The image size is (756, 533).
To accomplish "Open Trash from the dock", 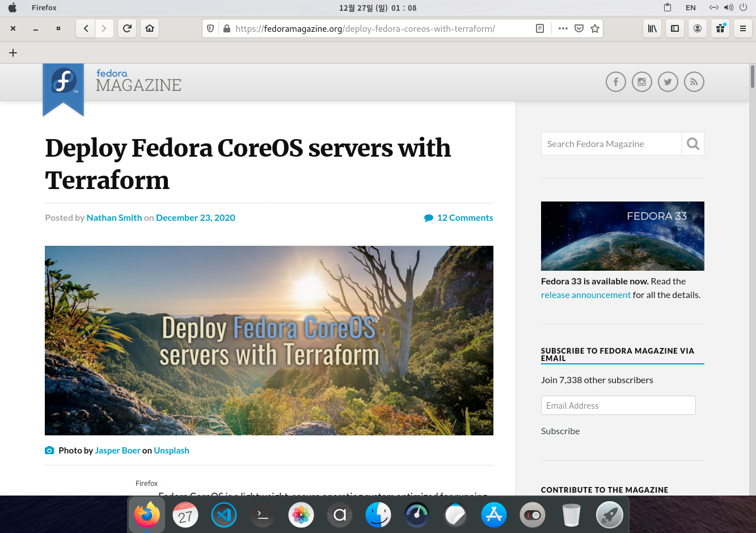I will click(x=571, y=515).
